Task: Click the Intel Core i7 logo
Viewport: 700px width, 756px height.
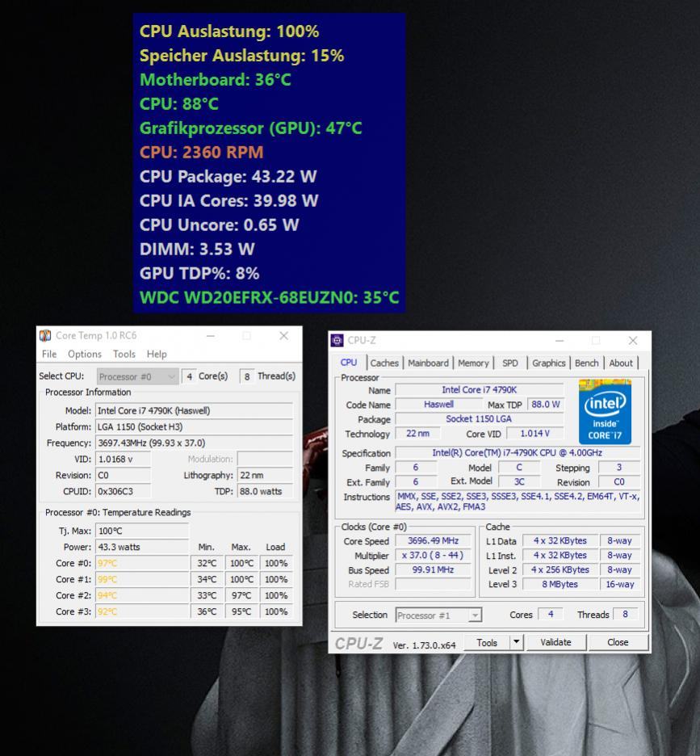Action: pos(605,412)
